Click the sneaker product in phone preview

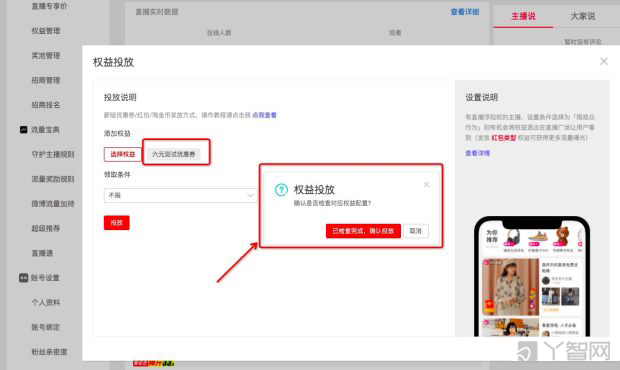pos(538,238)
